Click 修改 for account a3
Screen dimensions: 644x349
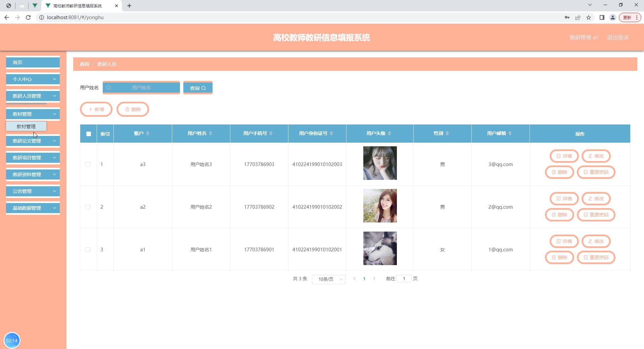[596, 156]
